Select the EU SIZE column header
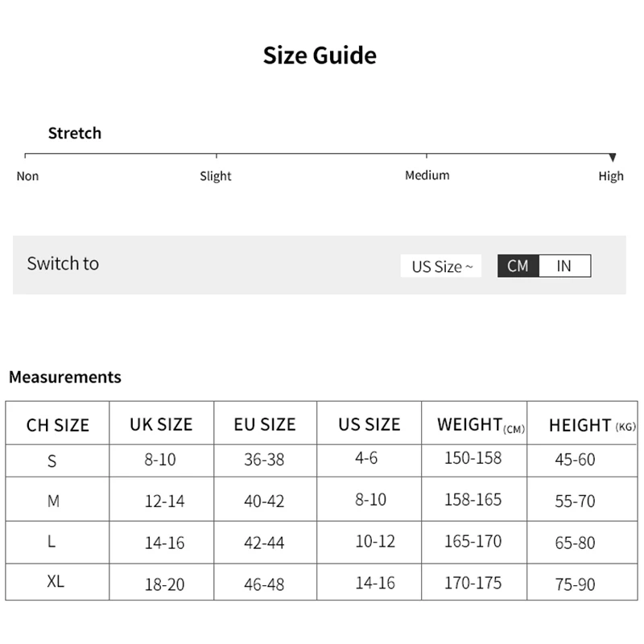This screenshot has width=644, height=644. pyautogui.click(x=266, y=423)
